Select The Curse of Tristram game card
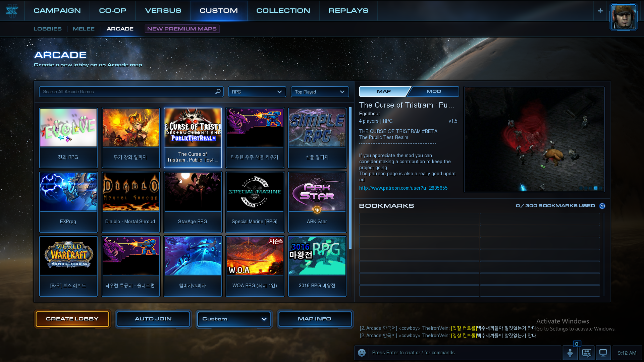Image resolution: width=644 pixels, height=362 pixels. click(x=193, y=138)
